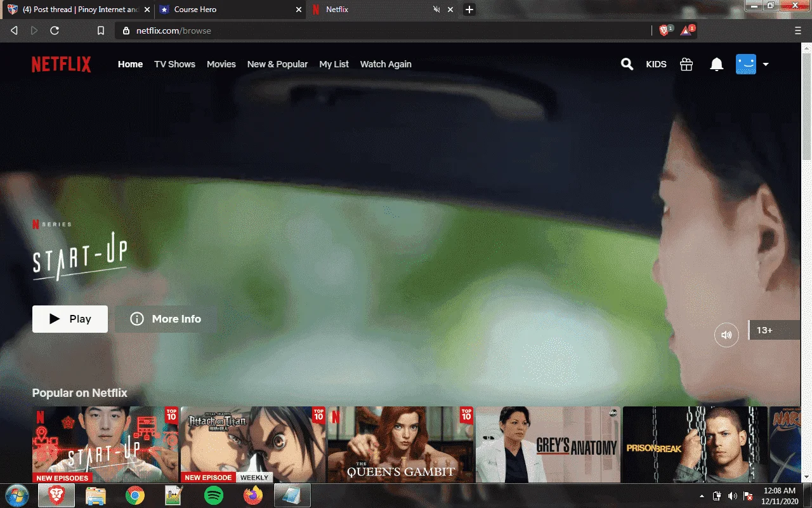
Task: Open The Queen's Gambit thumbnail
Action: [401, 444]
